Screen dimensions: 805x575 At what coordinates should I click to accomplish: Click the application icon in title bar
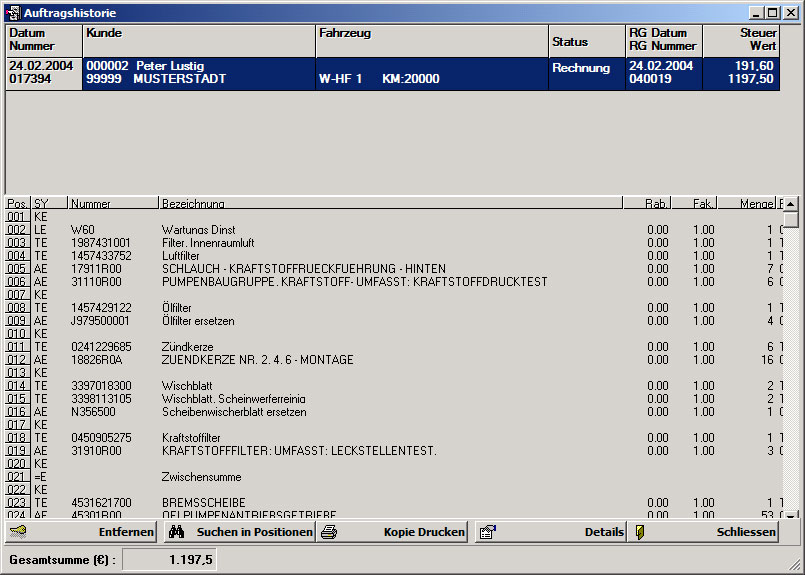[x=13, y=13]
